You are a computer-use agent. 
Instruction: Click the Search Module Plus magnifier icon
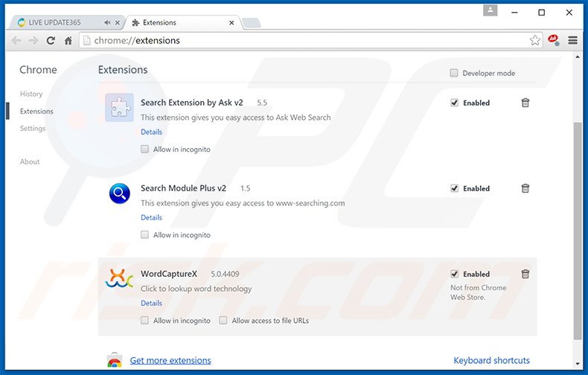click(120, 193)
